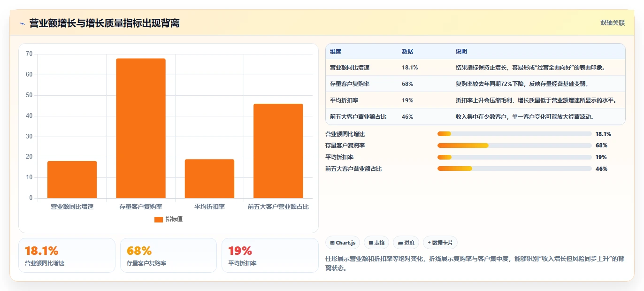
Task: Click the icon inside the 数据卡片 chip
Action: (x=429, y=243)
